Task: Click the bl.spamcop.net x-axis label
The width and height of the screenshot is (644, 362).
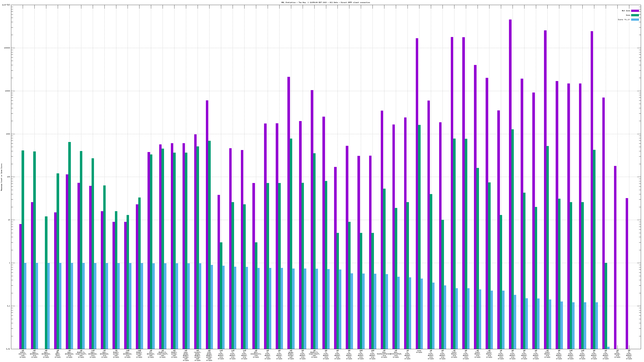Action: click(151, 354)
